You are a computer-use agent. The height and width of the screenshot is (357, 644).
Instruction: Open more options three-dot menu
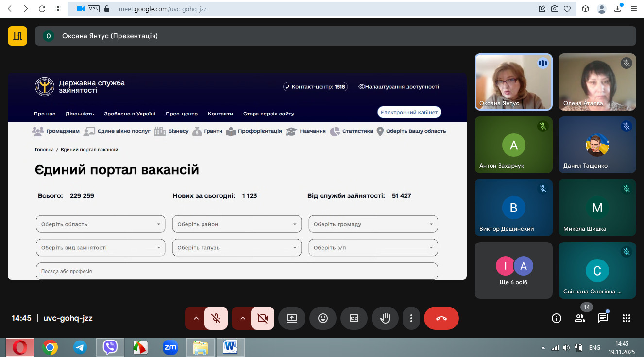411,318
